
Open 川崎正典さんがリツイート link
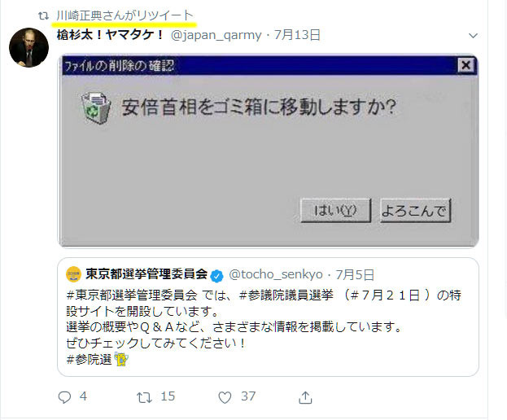pos(125,15)
